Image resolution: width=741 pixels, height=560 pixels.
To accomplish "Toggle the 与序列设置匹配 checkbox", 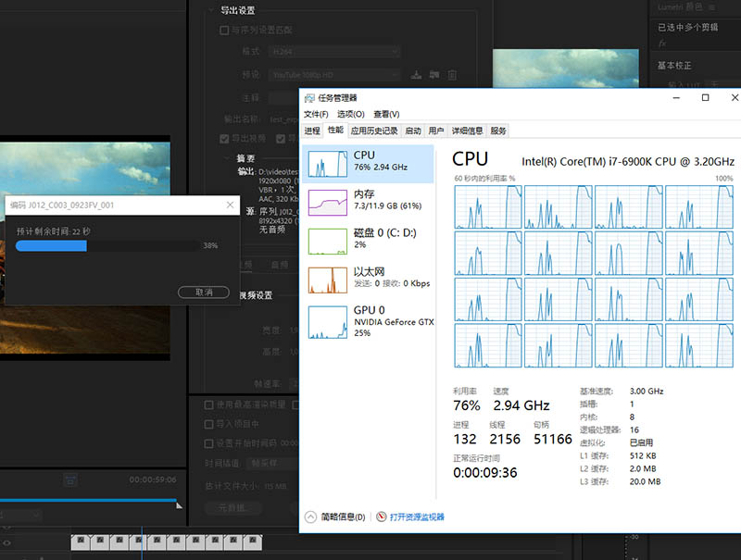I will coord(224,31).
